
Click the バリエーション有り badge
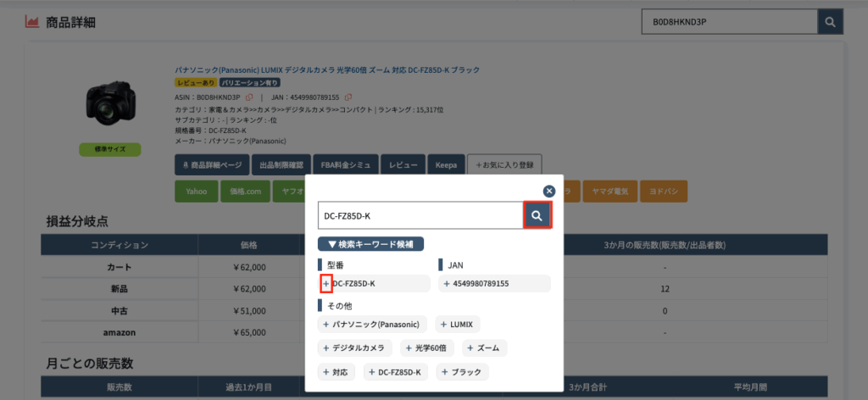coord(250,83)
